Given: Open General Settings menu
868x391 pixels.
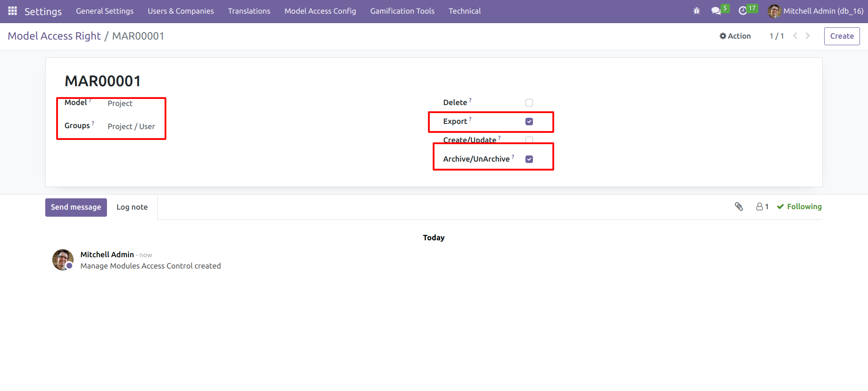Looking at the screenshot, I should (x=105, y=11).
